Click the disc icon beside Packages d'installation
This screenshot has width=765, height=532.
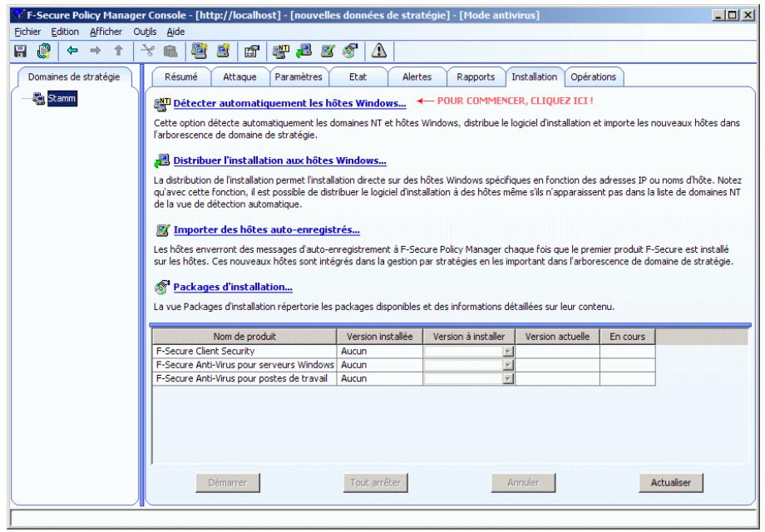162,288
